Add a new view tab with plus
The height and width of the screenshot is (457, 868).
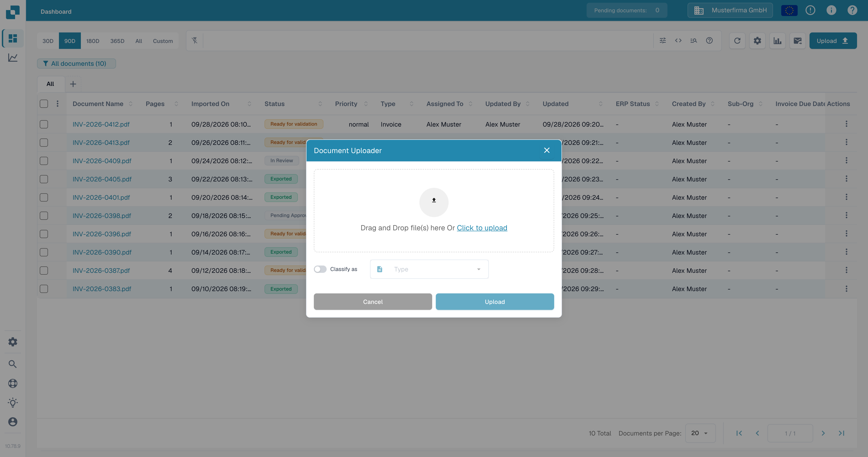point(73,84)
